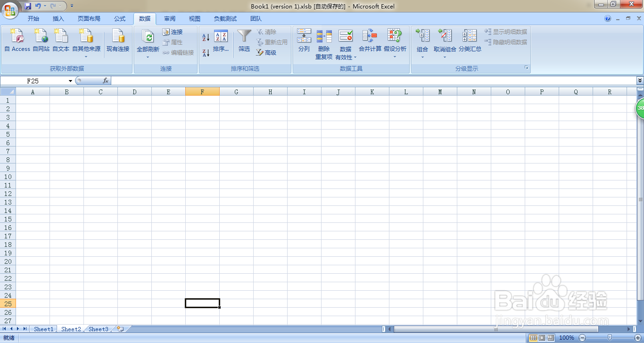Sort descending with the Z-to-A icon

pyautogui.click(x=206, y=53)
